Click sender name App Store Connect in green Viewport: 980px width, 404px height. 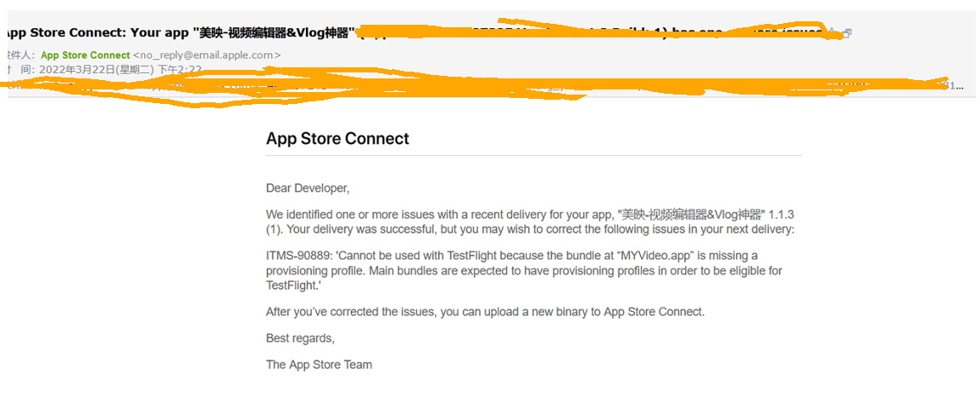click(x=85, y=55)
